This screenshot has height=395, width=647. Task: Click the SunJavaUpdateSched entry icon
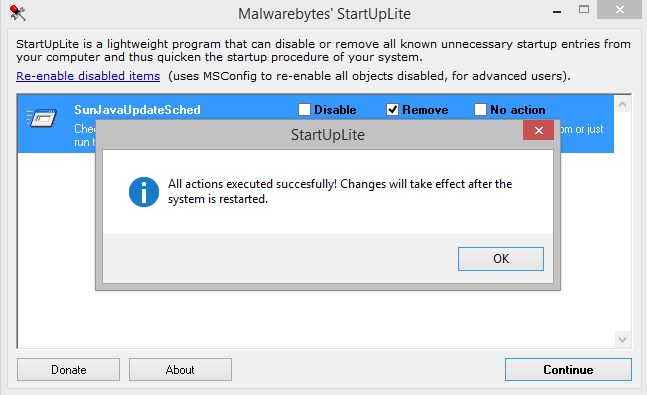[x=42, y=119]
